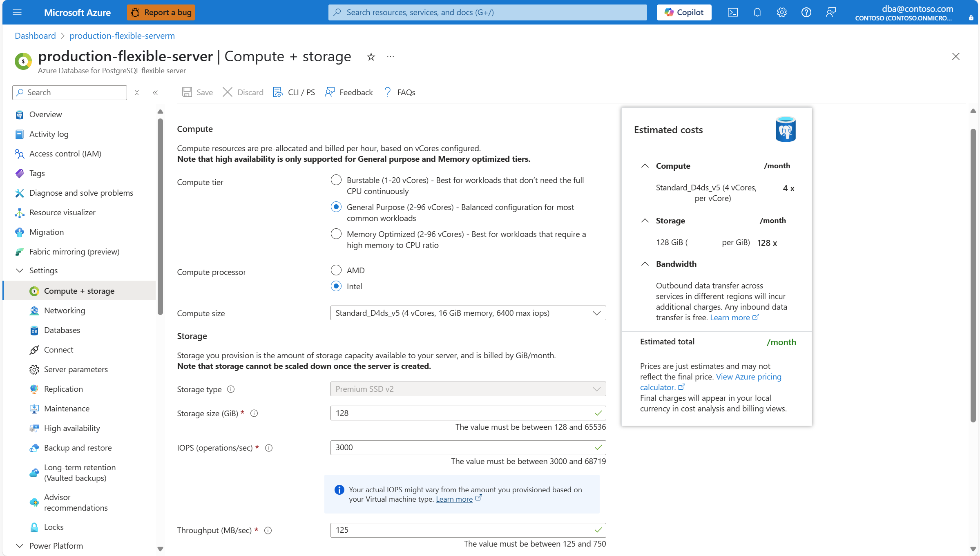
Task: Open the hamburger portal menu
Action: click(x=17, y=12)
